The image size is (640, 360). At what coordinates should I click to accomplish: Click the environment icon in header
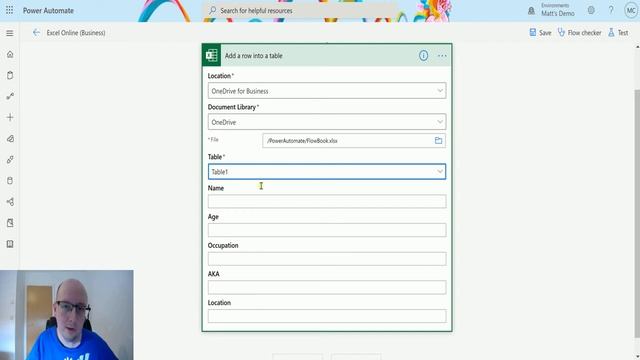(x=531, y=11)
